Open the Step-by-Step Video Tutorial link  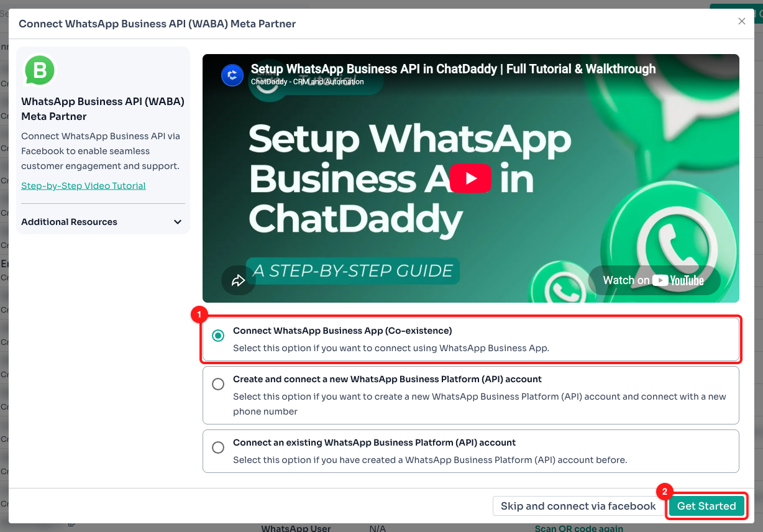pyautogui.click(x=83, y=186)
